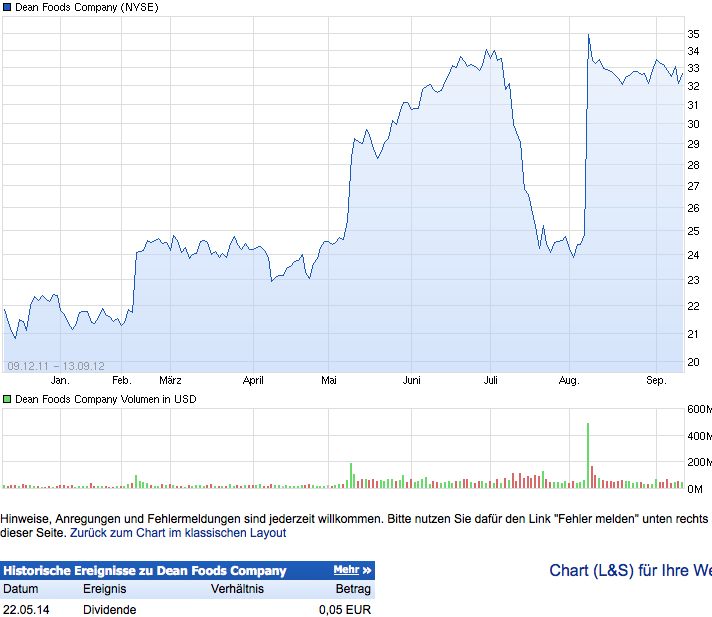Click the 'Datum' column header
The width and height of the screenshot is (712, 617).
click(20, 589)
